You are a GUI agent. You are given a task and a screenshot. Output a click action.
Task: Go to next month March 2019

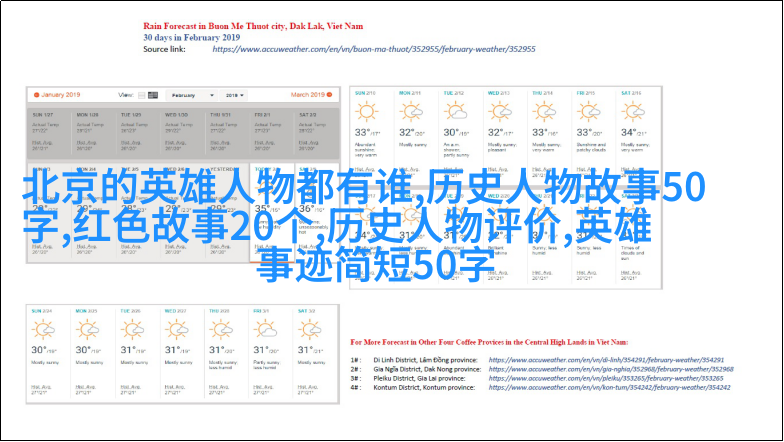pos(312,94)
